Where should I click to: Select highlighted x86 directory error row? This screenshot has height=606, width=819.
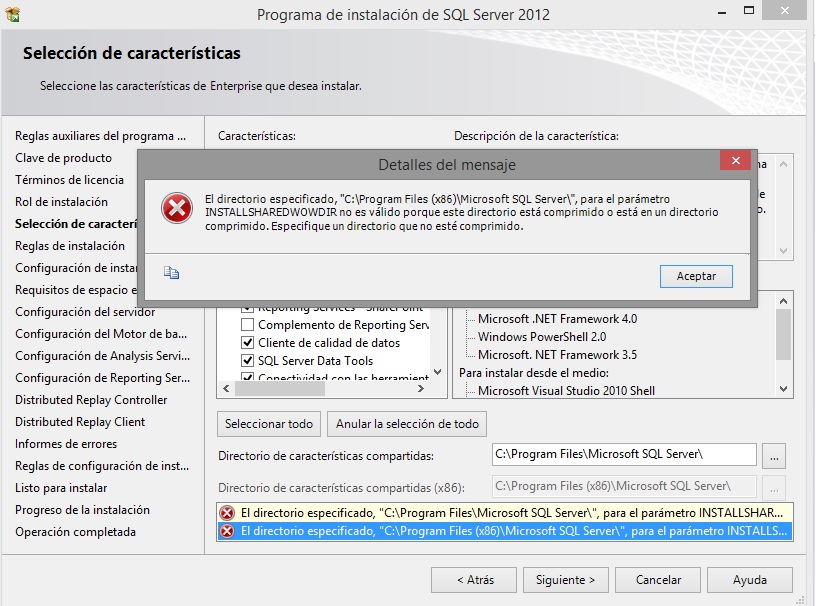coord(505,531)
